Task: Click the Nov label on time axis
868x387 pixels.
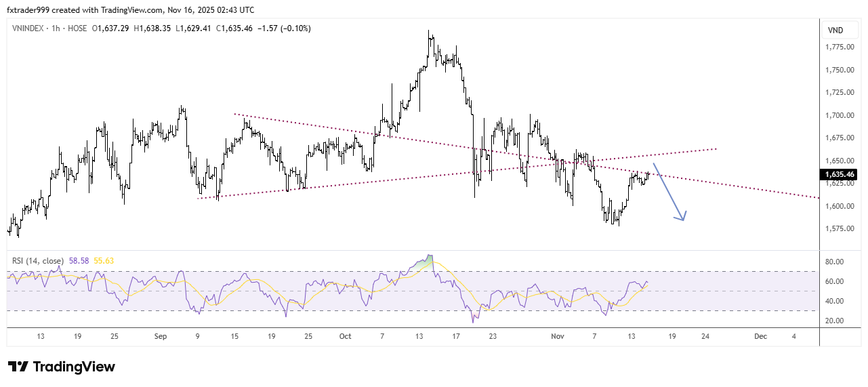Action: pyautogui.click(x=558, y=336)
